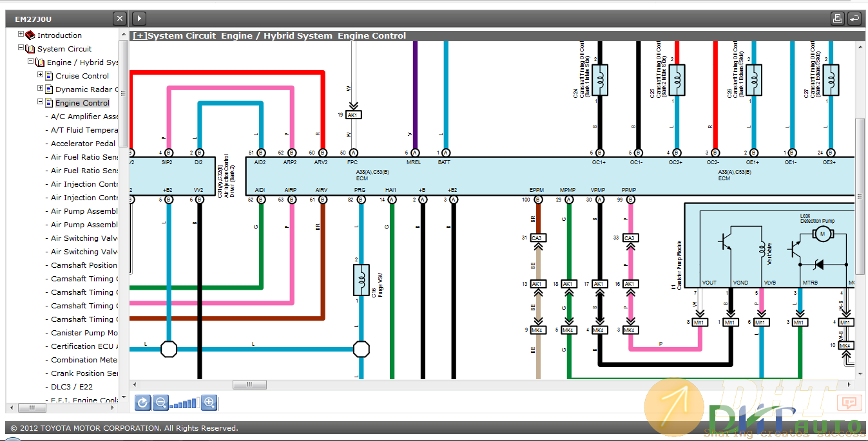The image size is (868, 441).
Task: Click the red Introduction book icon
Action: click(30, 35)
